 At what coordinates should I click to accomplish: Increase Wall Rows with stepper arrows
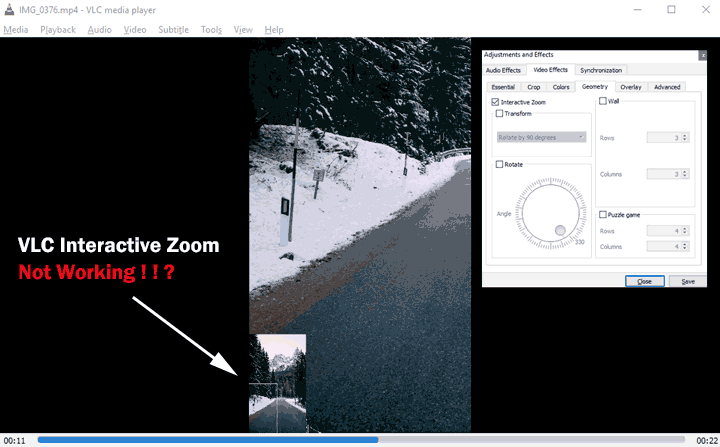685,136
